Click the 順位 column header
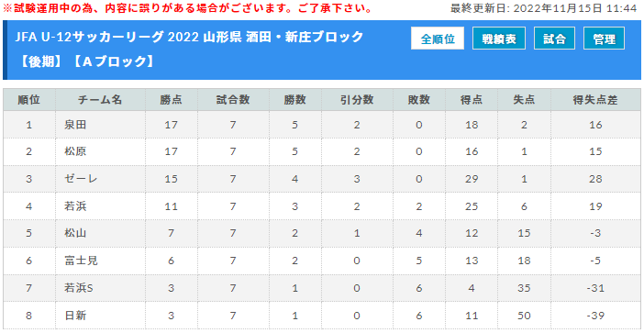Image resolution: width=644 pixels, height=333 pixels. [28, 100]
